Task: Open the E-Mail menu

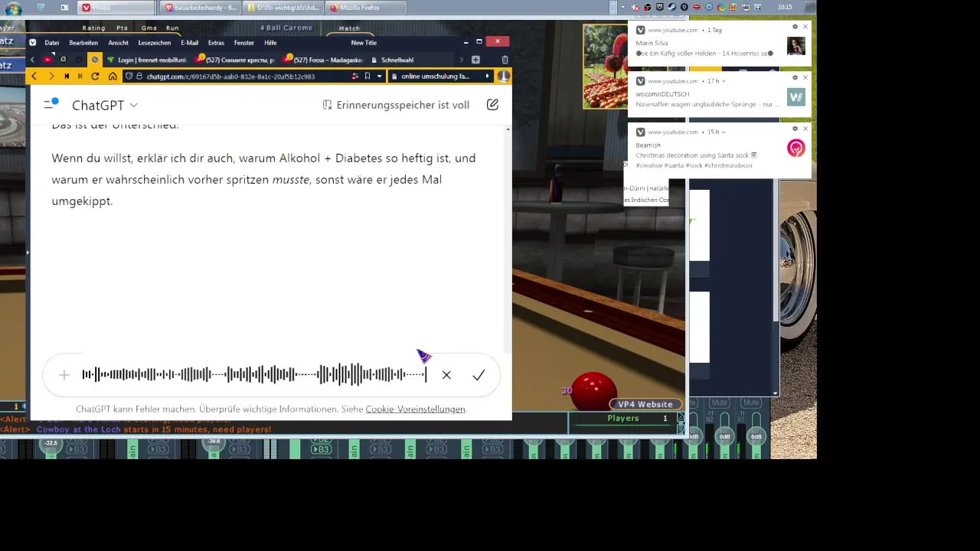Action: pos(189,43)
